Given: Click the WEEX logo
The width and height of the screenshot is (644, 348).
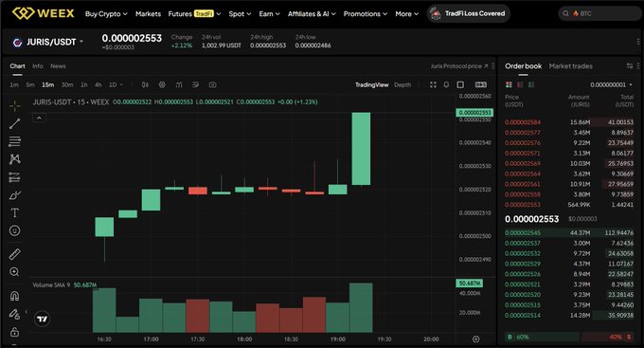Looking at the screenshot, I should (44, 13).
